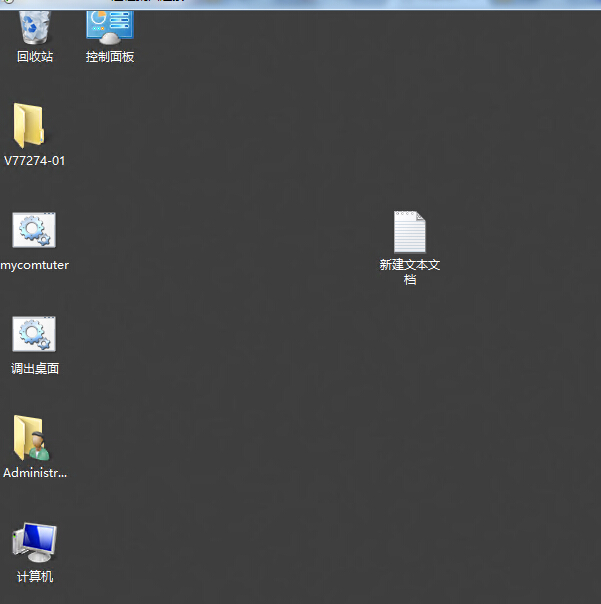This screenshot has width=601, height=604.
Task: Click the "调出桌面" name label
Action: [35, 369]
